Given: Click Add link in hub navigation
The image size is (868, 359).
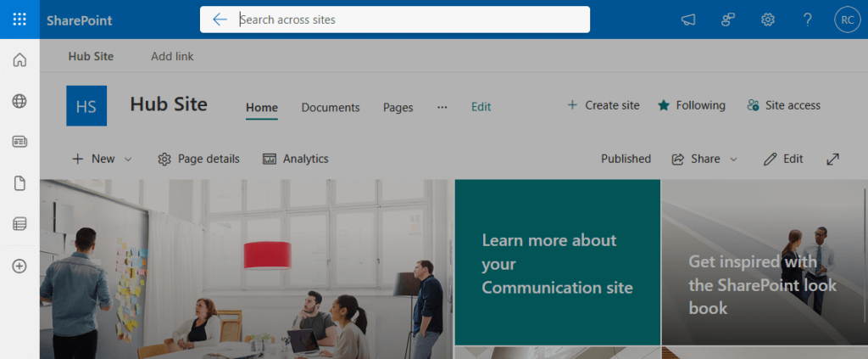Looking at the screenshot, I should (x=172, y=57).
